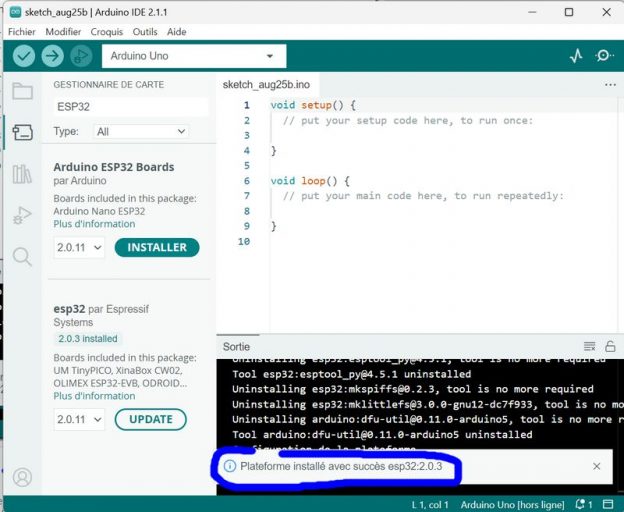
Task: Dismiss the Plateforme installé notification
Action: click(597, 466)
